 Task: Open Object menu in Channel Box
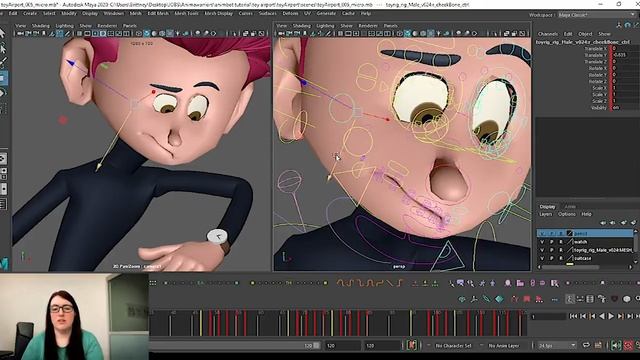click(585, 34)
